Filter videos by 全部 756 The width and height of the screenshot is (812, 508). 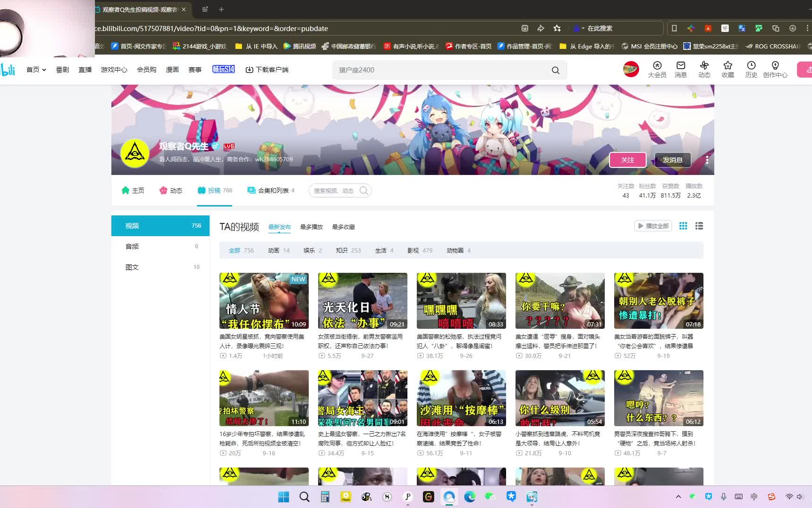click(241, 251)
